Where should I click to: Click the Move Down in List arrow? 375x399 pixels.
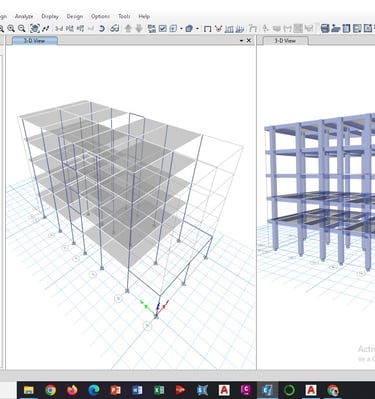point(139,29)
